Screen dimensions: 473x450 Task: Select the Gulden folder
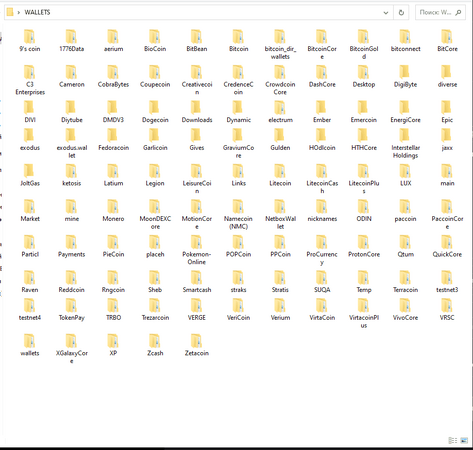coord(280,140)
